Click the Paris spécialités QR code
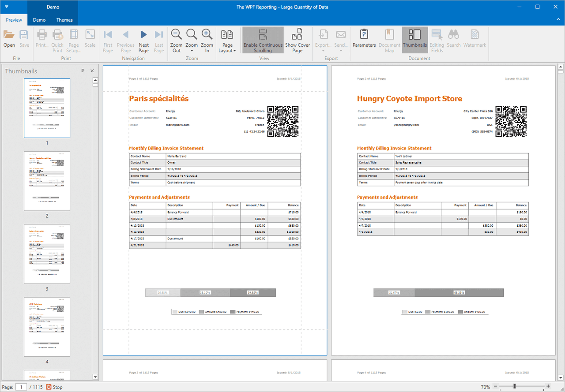The image size is (565, 392). (x=283, y=122)
